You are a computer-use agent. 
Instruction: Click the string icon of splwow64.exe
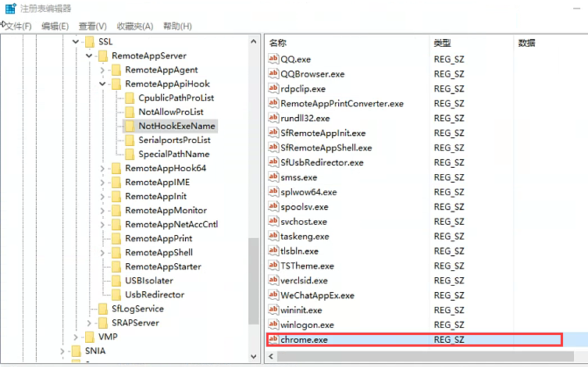(x=273, y=191)
